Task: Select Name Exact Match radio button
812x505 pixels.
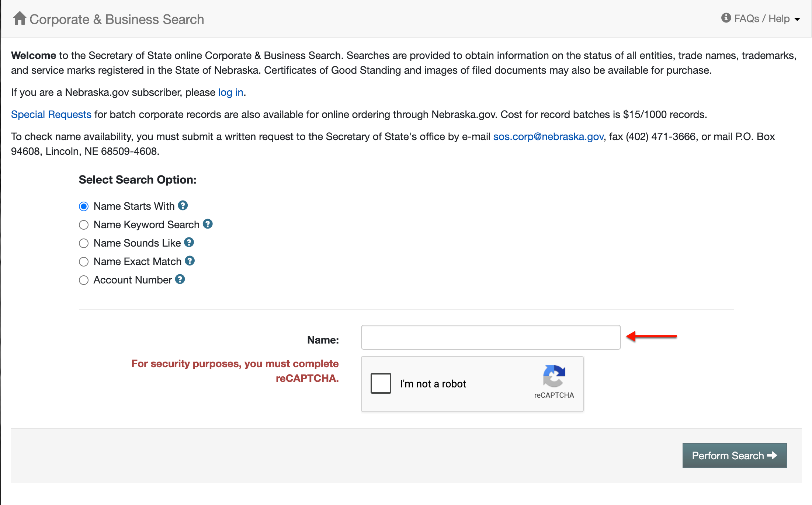Action: coord(84,262)
